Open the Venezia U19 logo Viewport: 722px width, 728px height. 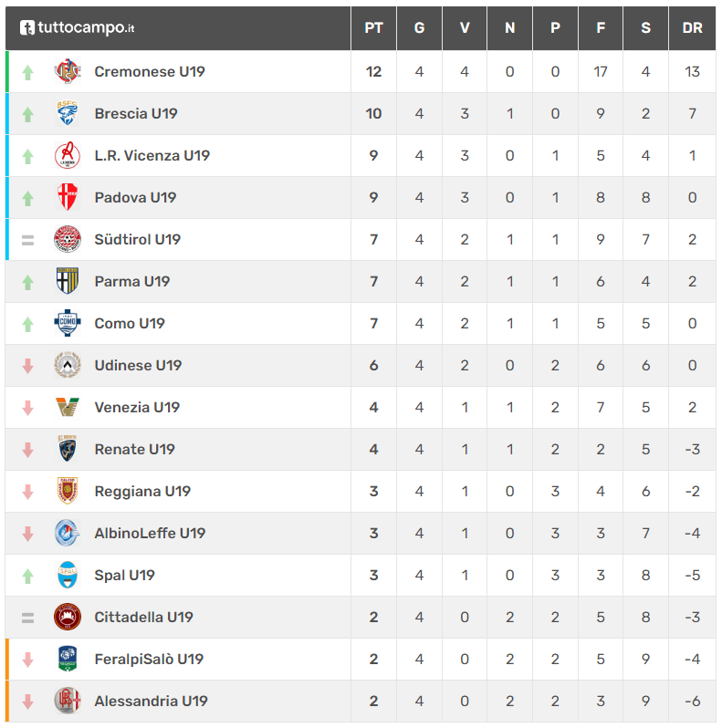tap(68, 407)
